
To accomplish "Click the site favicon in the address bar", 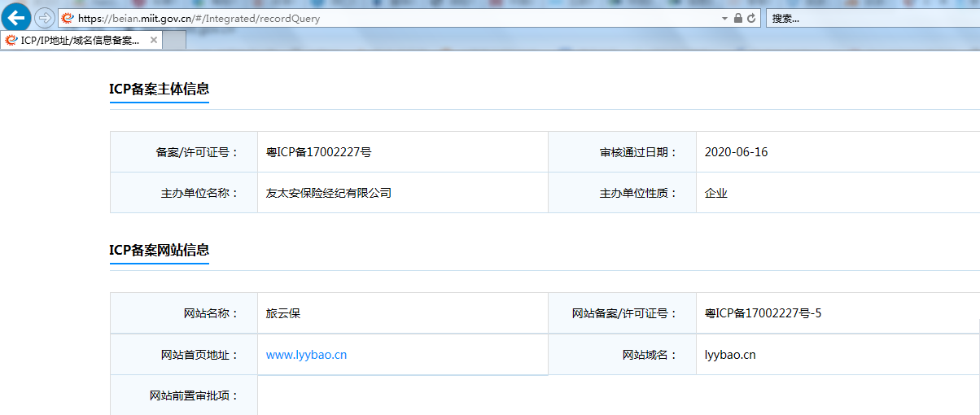I will pos(68,18).
